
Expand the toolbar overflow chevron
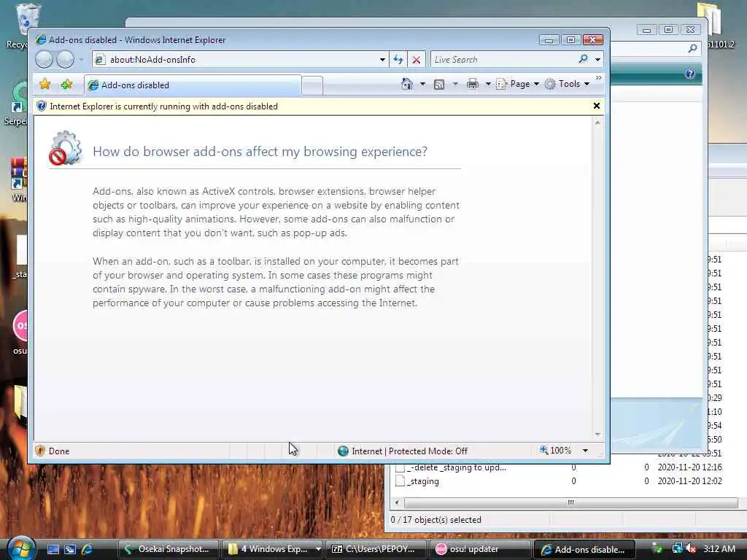click(598, 77)
